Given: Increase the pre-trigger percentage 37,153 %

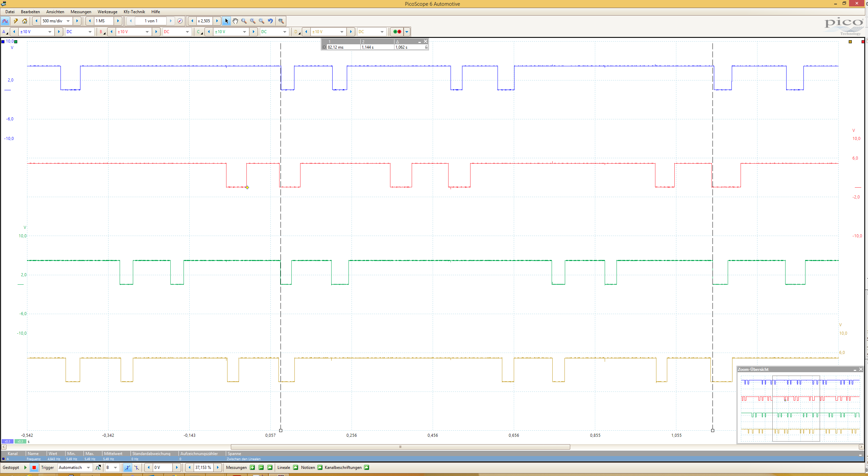Looking at the screenshot, I should click(x=218, y=468).
